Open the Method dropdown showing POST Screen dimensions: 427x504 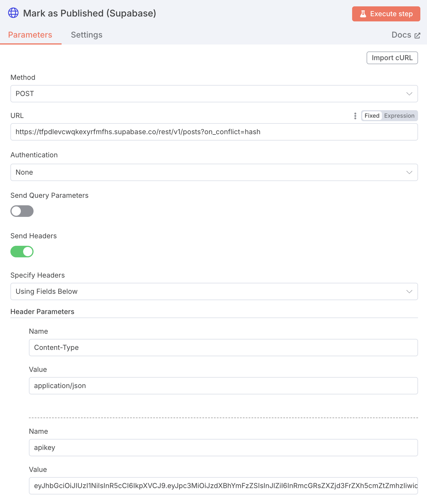pos(214,94)
